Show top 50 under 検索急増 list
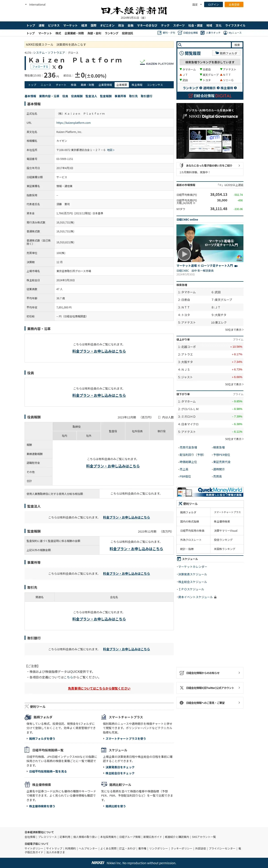 tap(234, 330)
